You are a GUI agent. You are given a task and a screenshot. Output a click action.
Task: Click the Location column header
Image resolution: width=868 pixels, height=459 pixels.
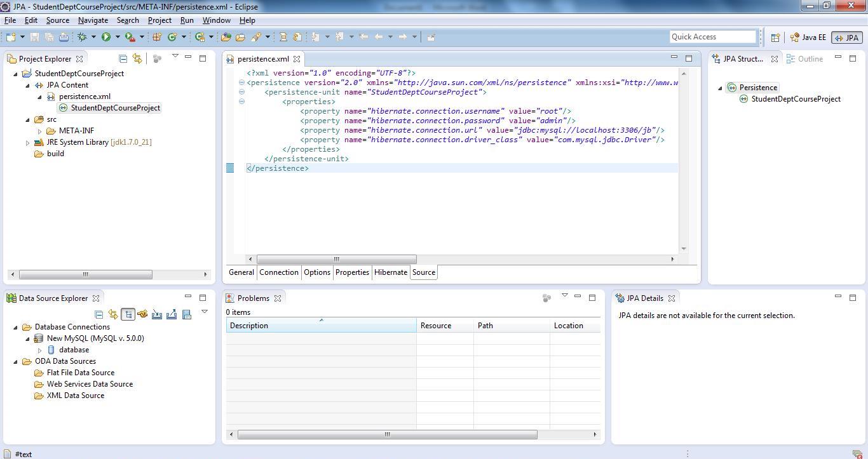click(575, 326)
